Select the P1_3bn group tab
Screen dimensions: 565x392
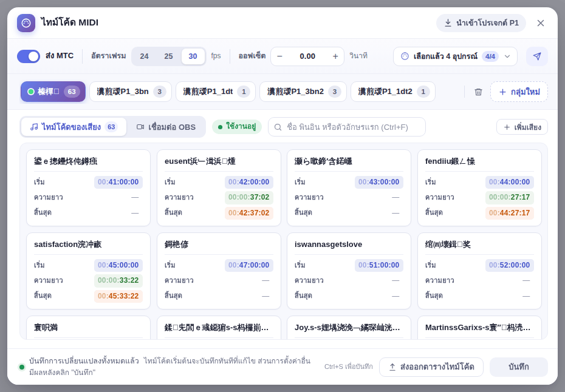pos(131,92)
